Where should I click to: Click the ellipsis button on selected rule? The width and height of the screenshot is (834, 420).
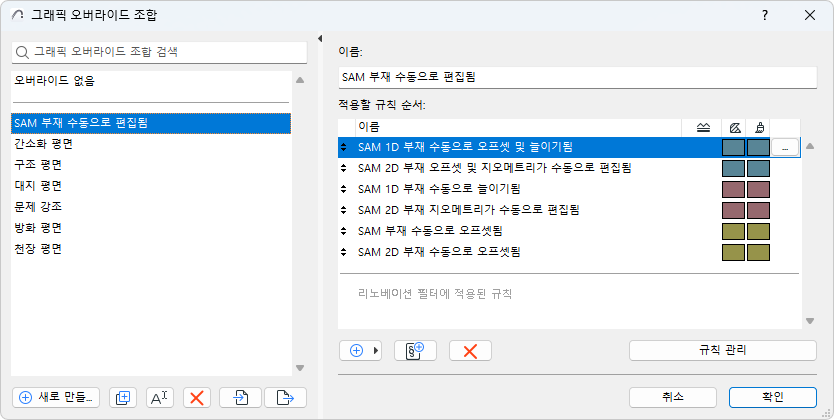point(785,147)
